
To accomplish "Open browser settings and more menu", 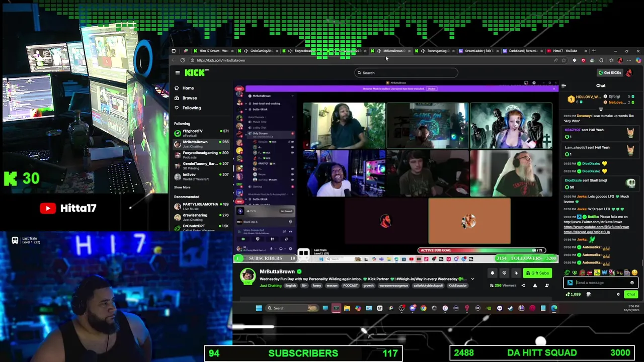I will point(629,60).
